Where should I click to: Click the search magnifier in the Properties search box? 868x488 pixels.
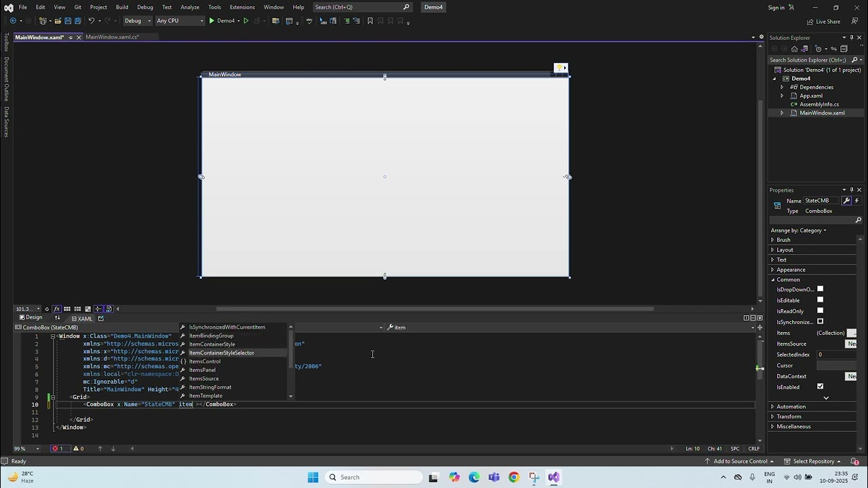pyautogui.click(x=858, y=220)
